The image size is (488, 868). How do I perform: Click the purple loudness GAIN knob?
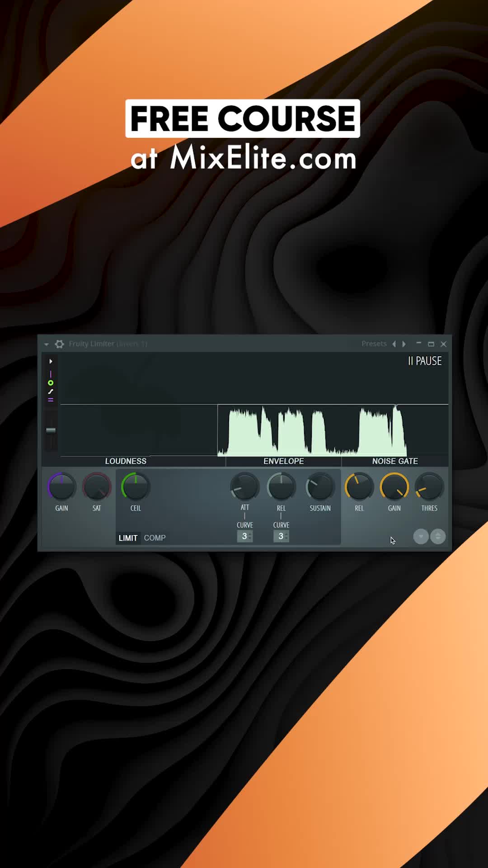pyautogui.click(x=62, y=487)
